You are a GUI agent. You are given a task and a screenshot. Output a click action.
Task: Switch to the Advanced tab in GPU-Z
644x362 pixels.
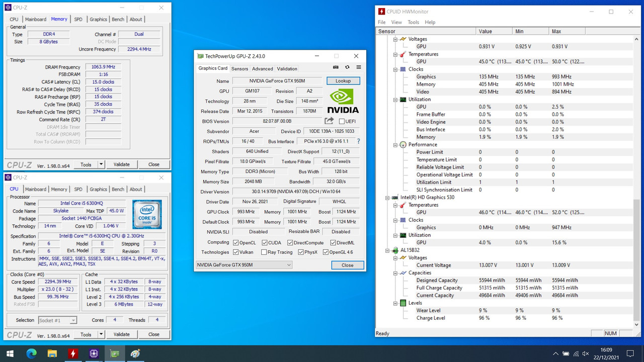(262, 69)
